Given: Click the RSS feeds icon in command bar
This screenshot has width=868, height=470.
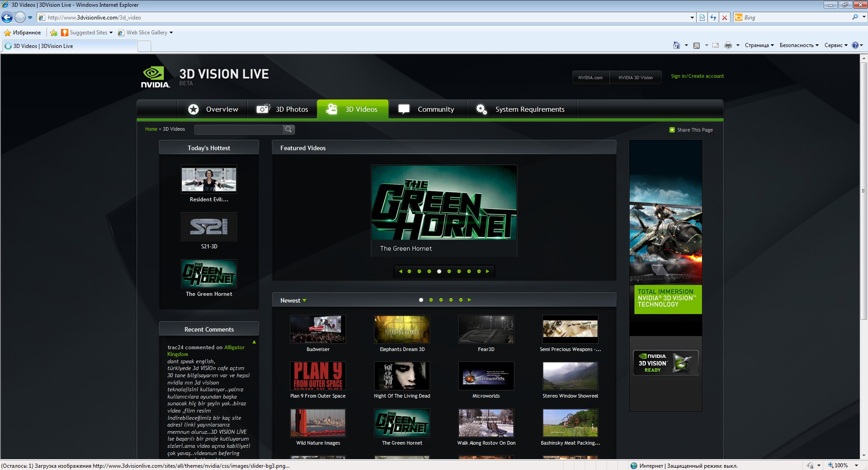Looking at the screenshot, I should click(697, 45).
